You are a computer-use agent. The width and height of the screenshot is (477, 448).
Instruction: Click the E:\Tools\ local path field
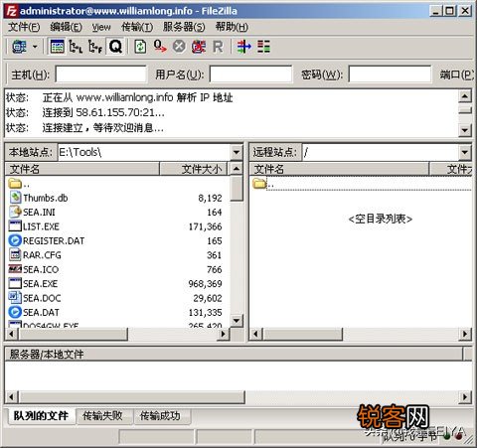pyautogui.click(x=144, y=152)
